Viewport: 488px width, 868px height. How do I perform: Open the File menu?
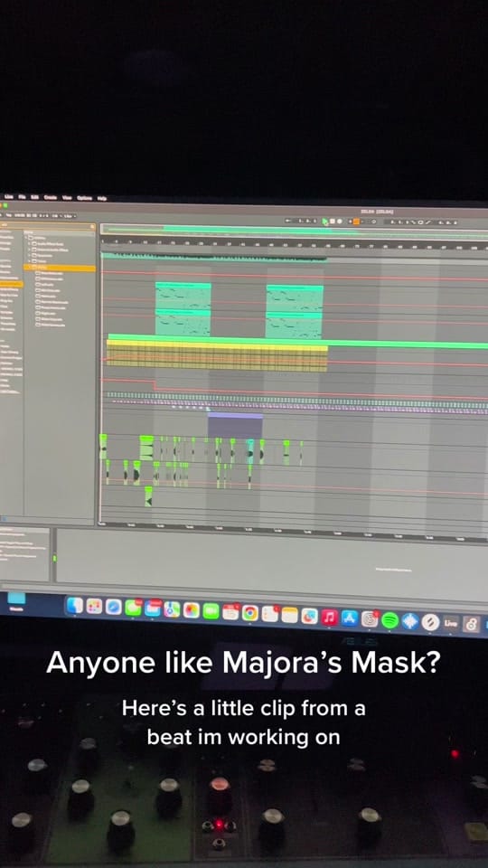(22, 196)
